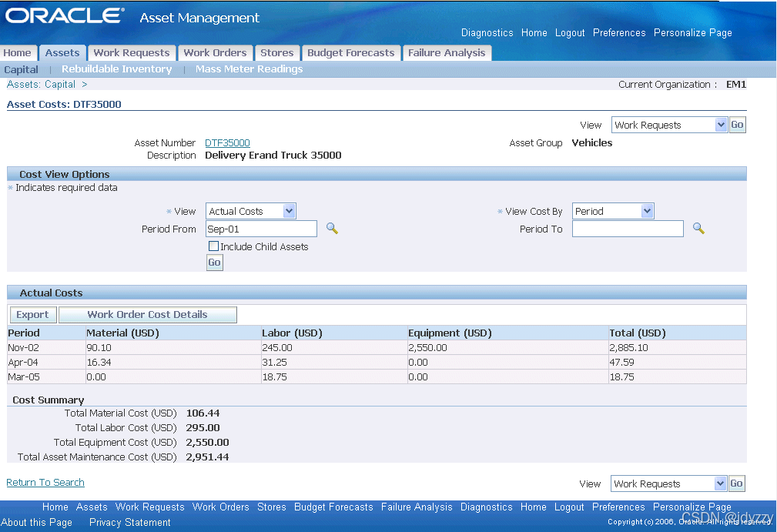Open the bottom View Work Requests dropdown
Viewport: 777px width, 532px height.
[668, 483]
